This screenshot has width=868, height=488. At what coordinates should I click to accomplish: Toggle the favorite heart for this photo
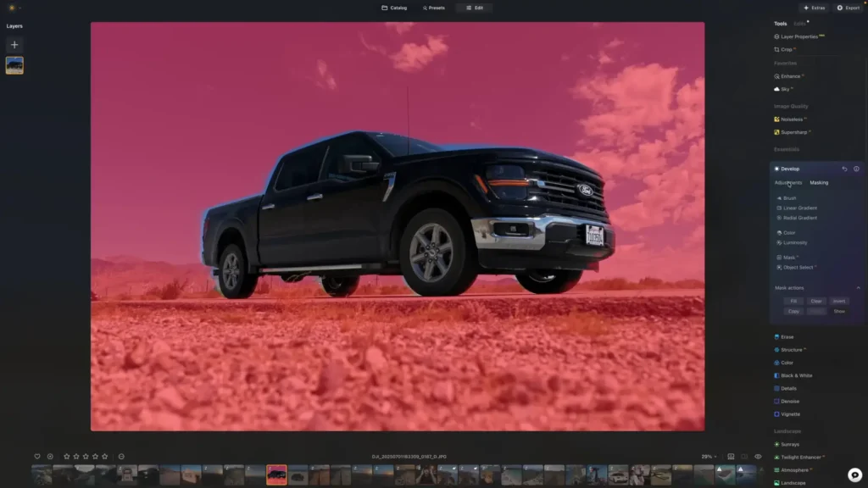36,456
